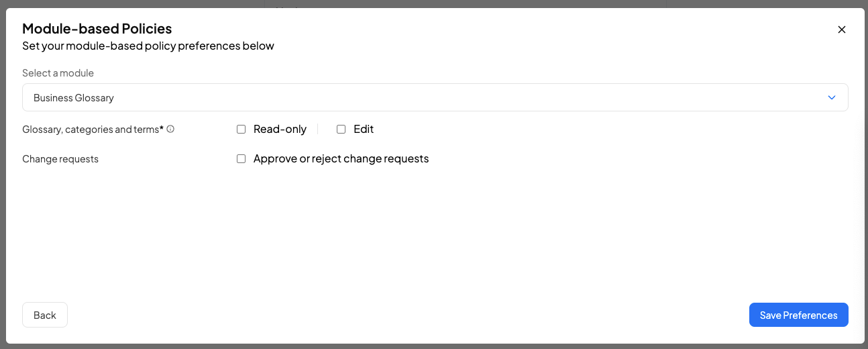The width and height of the screenshot is (868, 349).
Task: Click the required asterisk after 'terms'
Action: 162,128
